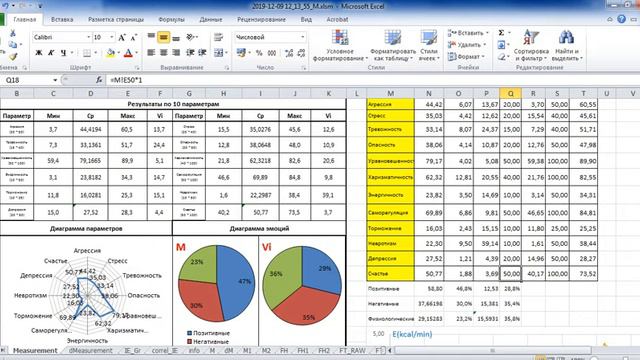The height and width of the screenshot is (360, 640).
Task: Switch to the Вид ribbon tab
Action: point(306,19)
